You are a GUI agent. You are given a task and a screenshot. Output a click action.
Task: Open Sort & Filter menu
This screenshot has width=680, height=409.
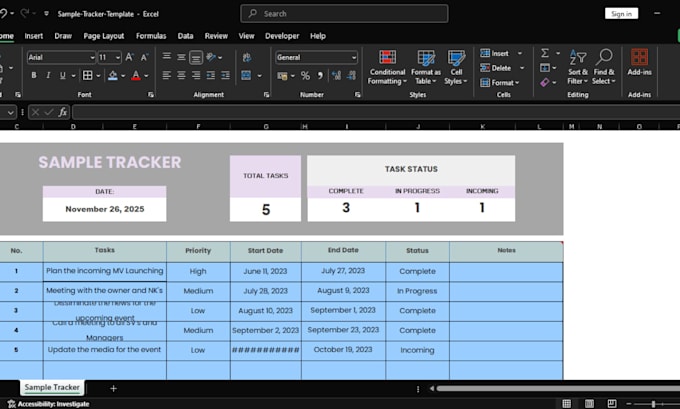(x=578, y=67)
